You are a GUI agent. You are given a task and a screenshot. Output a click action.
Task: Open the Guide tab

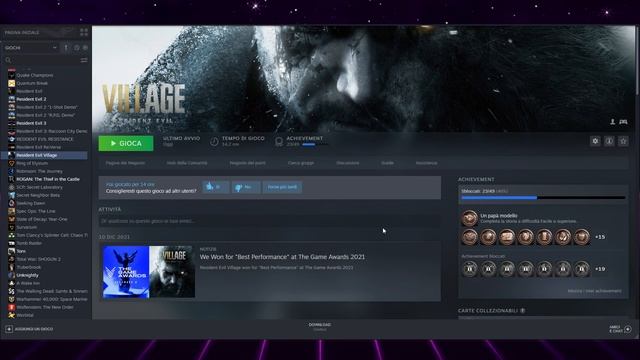click(387, 163)
